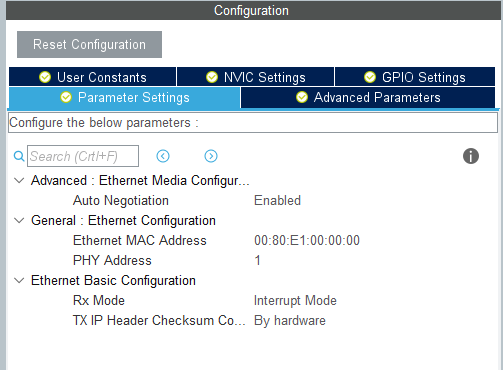Switch to the GPIO Settings tab

[x=415, y=77]
